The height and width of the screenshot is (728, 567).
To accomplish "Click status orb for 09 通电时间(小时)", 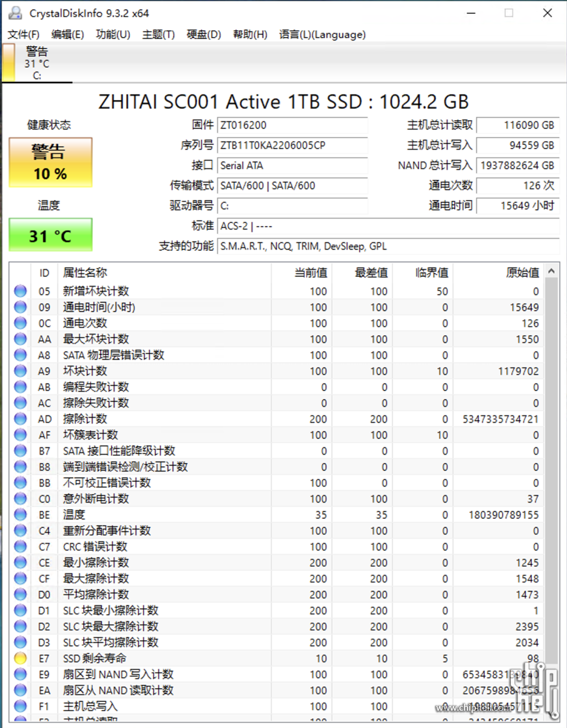I will 21,307.
